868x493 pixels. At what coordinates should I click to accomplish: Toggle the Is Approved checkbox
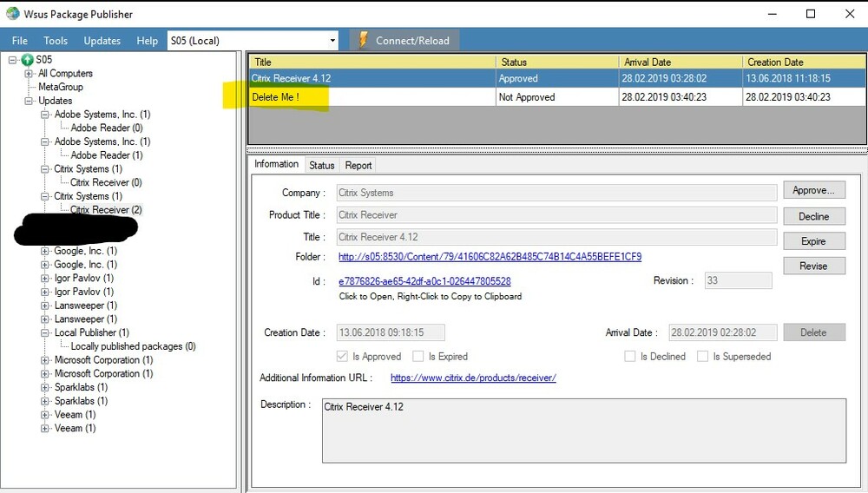point(341,357)
